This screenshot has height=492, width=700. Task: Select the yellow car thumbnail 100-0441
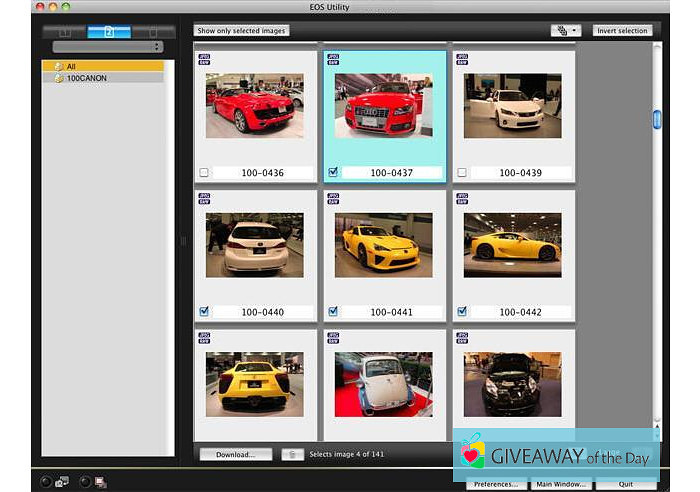click(x=384, y=245)
